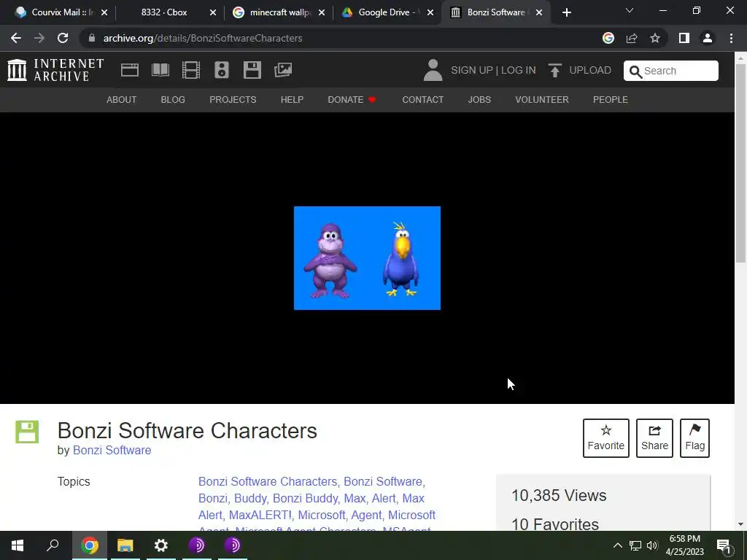Click the green software item icon beside the title
Viewport: 747px width, 560px height.
pos(27,432)
